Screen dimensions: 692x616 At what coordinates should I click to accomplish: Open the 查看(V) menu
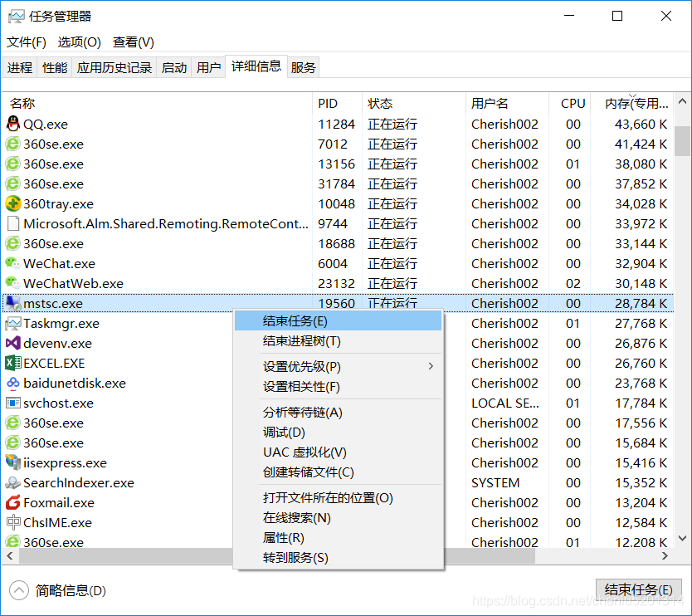click(134, 42)
